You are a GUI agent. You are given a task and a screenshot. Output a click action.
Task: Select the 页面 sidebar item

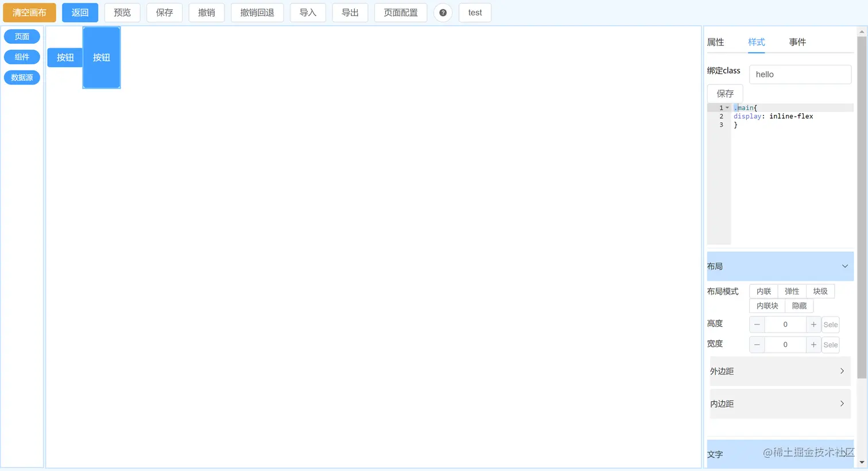click(22, 36)
